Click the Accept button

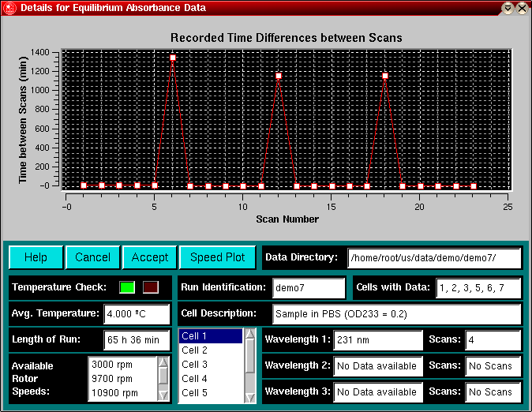pos(150,257)
